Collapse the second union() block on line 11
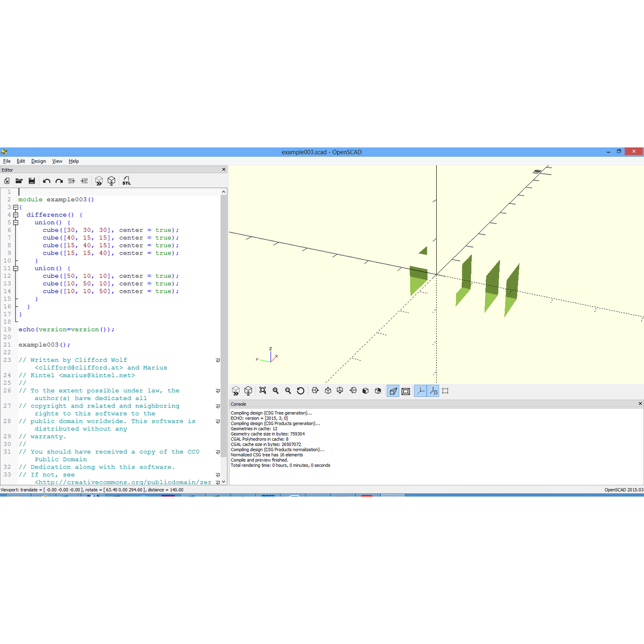644x644 pixels. coord(16,268)
